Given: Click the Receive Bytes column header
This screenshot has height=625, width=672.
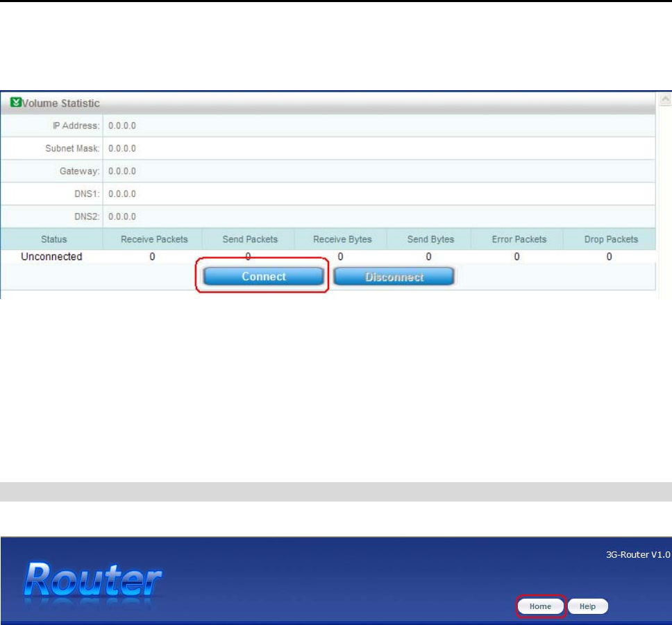Looking at the screenshot, I should [x=342, y=239].
